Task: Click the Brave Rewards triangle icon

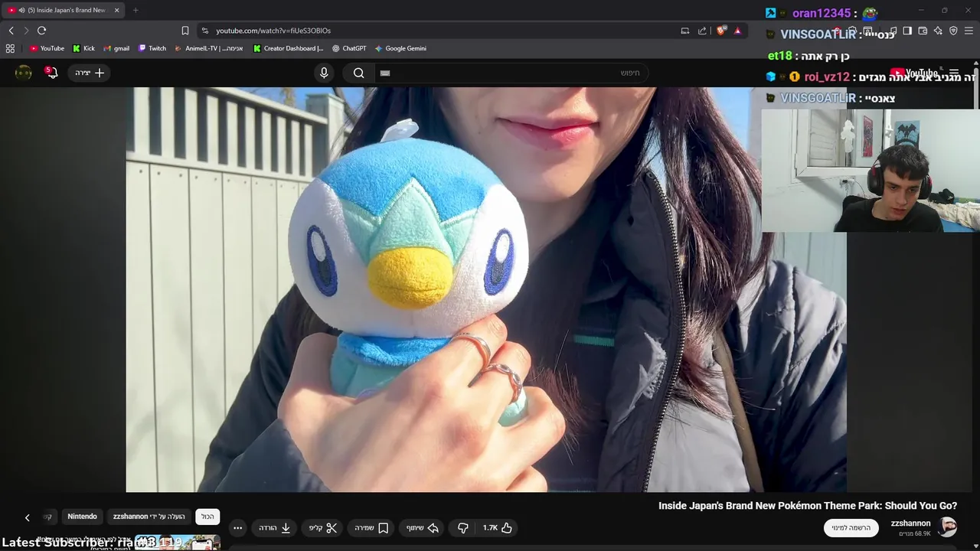Action: pyautogui.click(x=737, y=31)
